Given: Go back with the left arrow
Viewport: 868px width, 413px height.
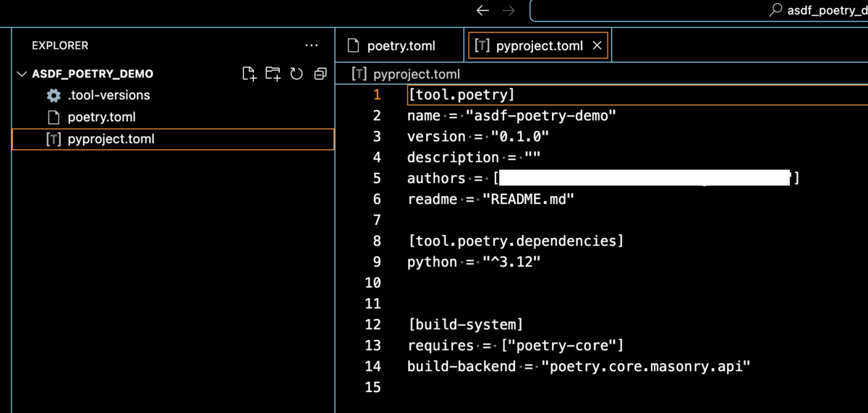Looking at the screenshot, I should (x=482, y=10).
